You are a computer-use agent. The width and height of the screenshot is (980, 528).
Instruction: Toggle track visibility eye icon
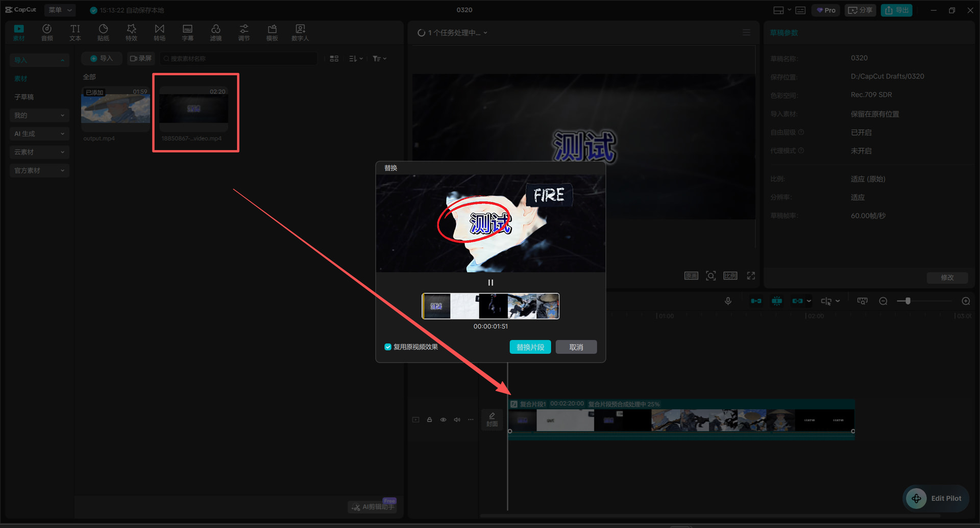pyautogui.click(x=443, y=420)
